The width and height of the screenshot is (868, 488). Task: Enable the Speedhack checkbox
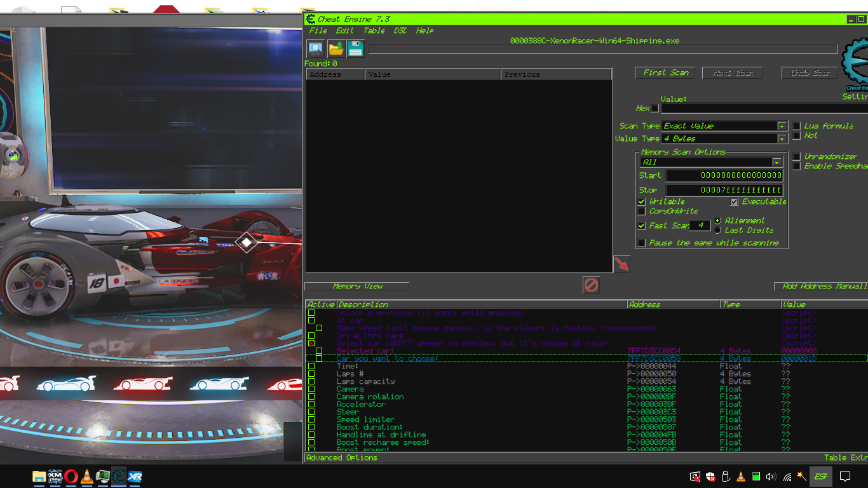796,166
